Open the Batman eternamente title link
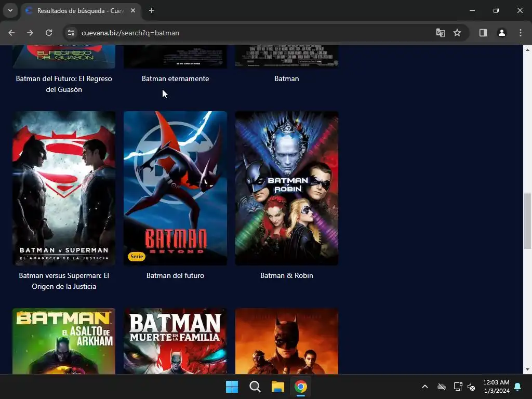532x399 pixels. pyautogui.click(x=176, y=79)
